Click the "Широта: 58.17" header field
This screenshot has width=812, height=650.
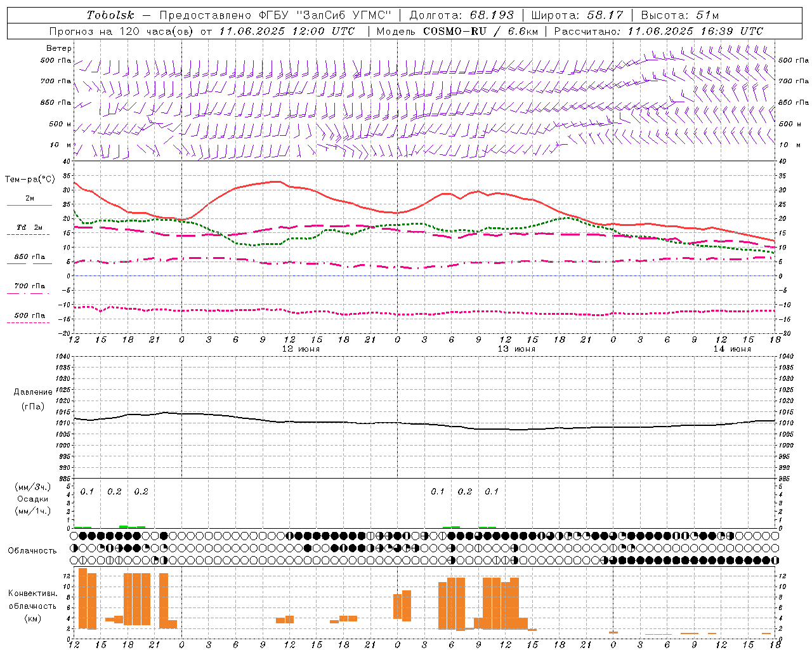coord(577,15)
